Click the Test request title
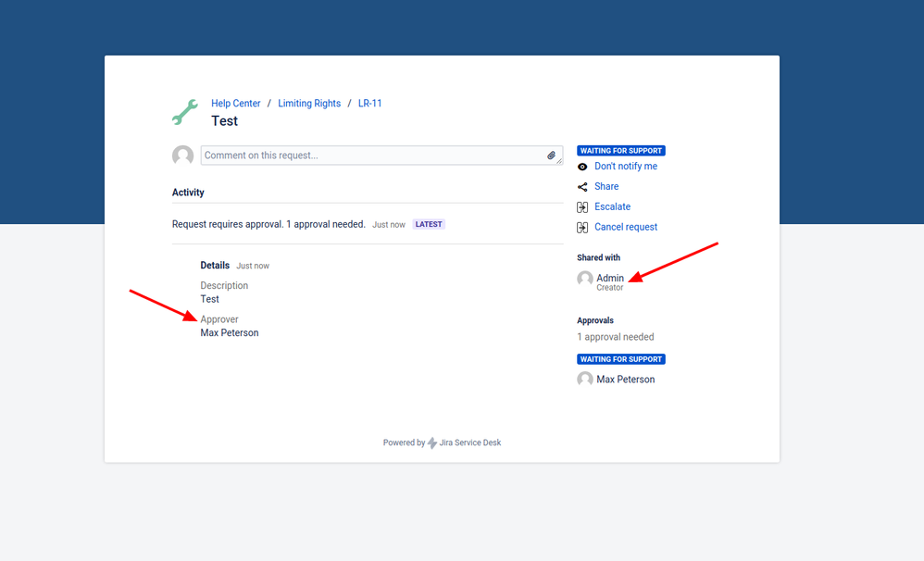The width and height of the screenshot is (924, 561). 224,120
